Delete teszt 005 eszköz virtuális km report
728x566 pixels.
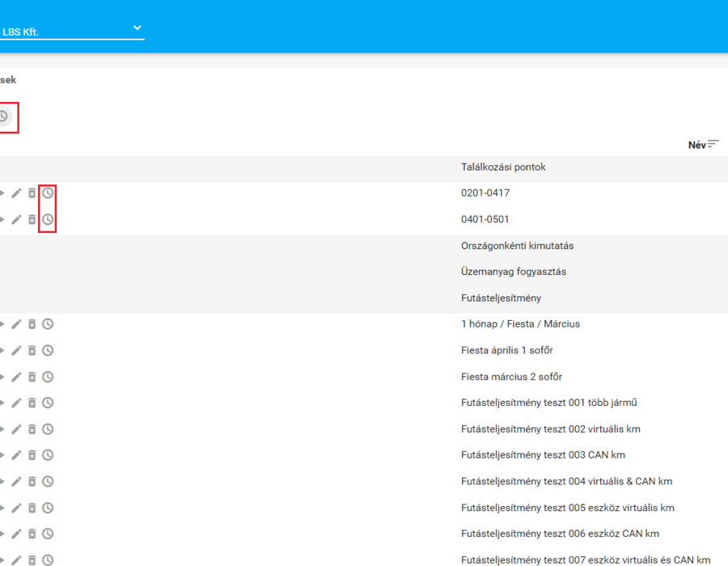[32, 508]
